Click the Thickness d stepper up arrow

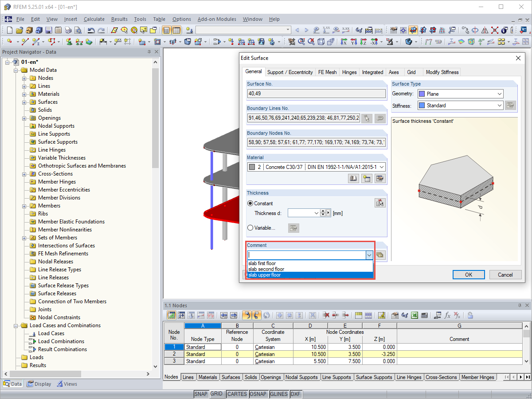[x=323, y=211]
